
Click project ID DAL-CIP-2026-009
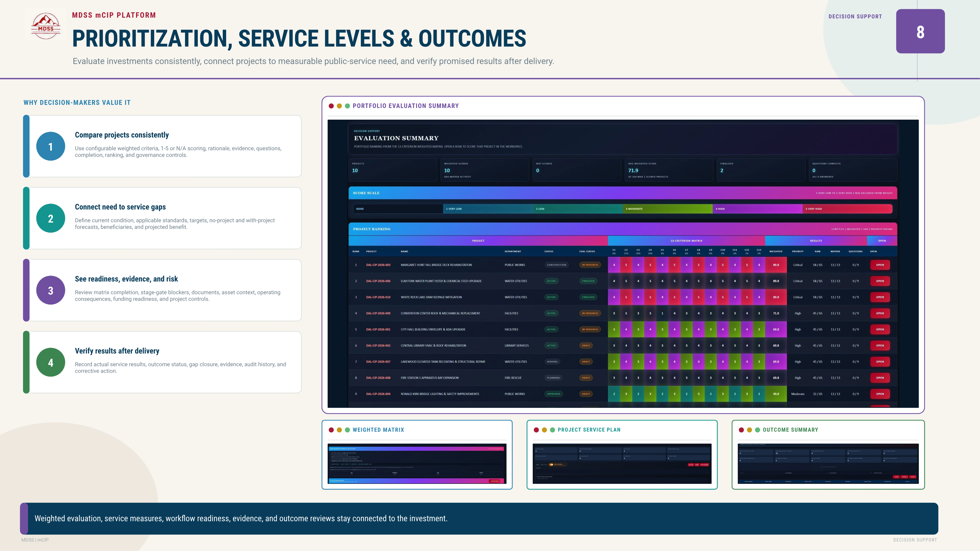378,313
